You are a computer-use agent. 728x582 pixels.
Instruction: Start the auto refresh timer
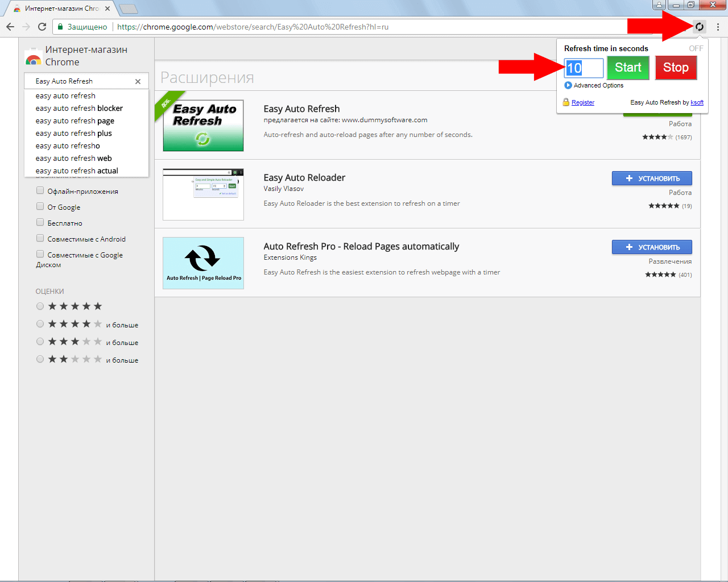[628, 68]
